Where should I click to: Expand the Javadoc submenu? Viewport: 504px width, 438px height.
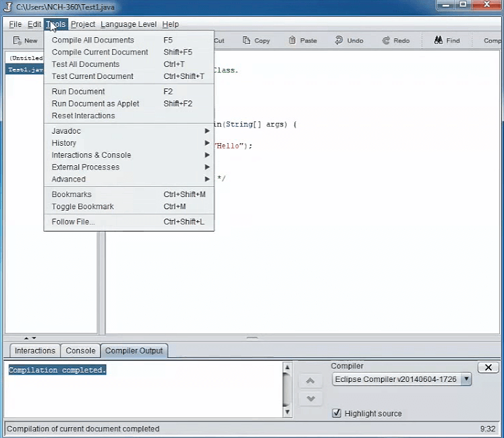pyautogui.click(x=129, y=131)
